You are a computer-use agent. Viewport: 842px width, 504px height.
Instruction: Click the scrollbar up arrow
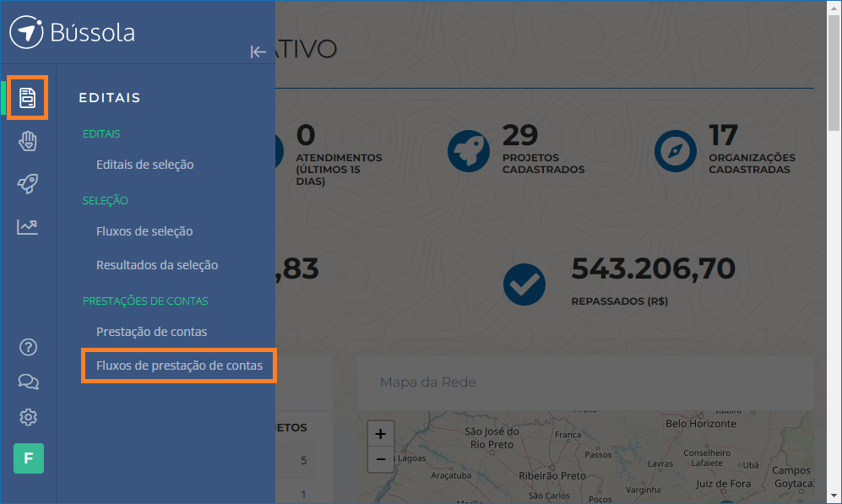[834, 7]
